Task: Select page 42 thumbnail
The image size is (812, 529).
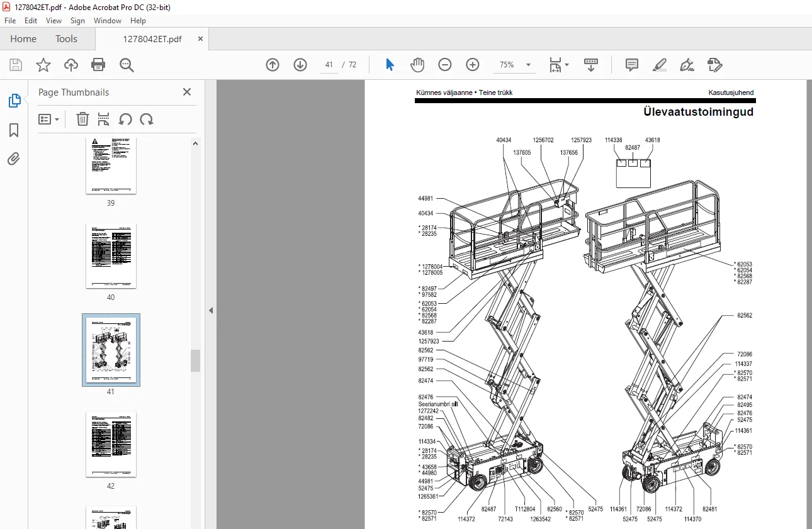Action: pos(111,444)
